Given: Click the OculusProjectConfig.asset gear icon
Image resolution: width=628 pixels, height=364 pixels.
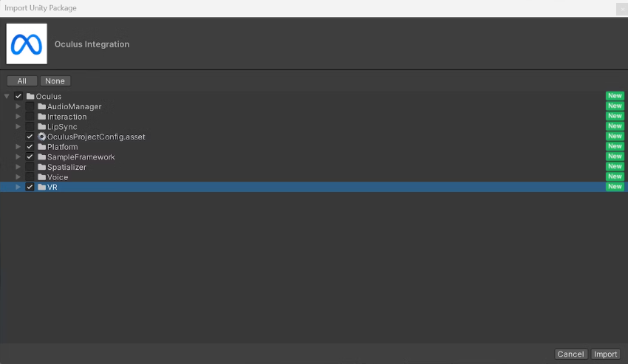Looking at the screenshot, I should 41,137.
